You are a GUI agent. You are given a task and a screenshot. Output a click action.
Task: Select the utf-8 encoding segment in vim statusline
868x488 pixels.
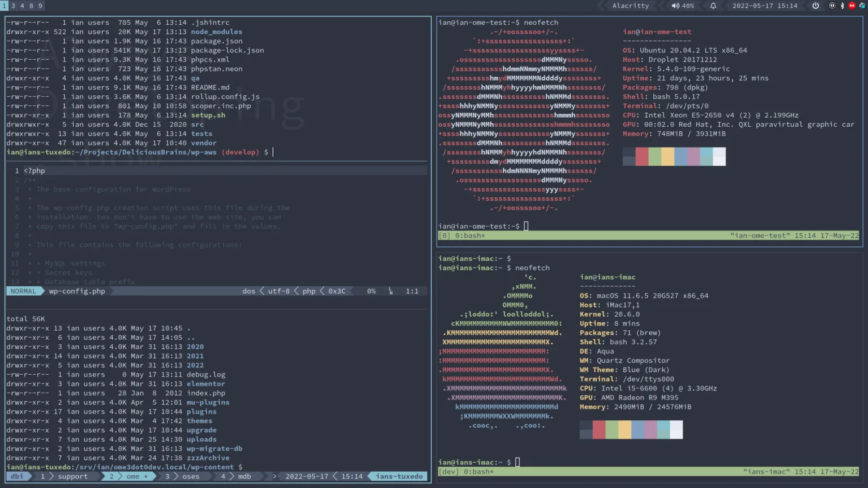[x=278, y=291]
